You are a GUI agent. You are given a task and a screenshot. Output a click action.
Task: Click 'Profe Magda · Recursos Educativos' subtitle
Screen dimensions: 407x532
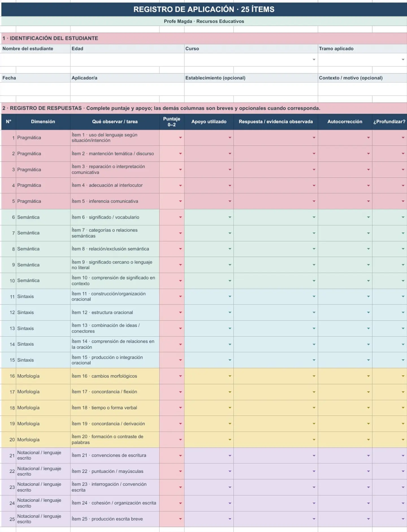(204, 21)
